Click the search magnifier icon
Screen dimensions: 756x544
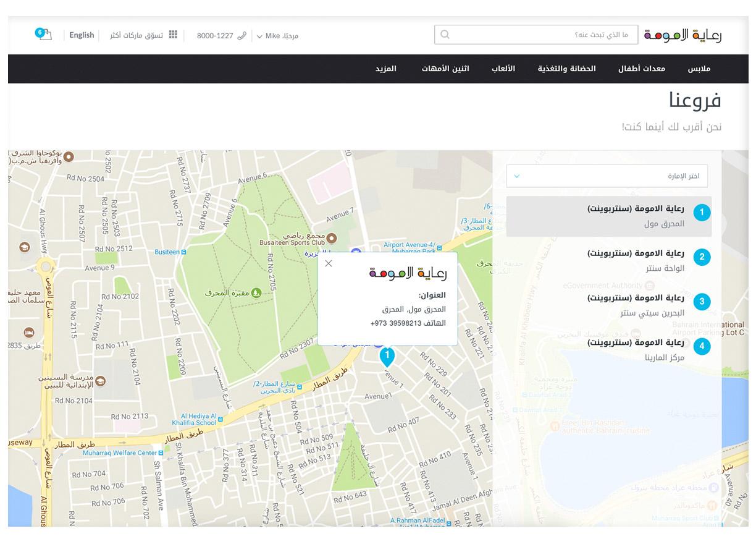(445, 35)
